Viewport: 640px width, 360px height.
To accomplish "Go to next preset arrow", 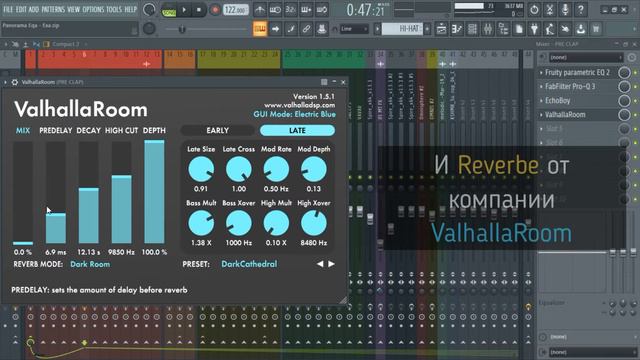I will [x=331, y=264].
